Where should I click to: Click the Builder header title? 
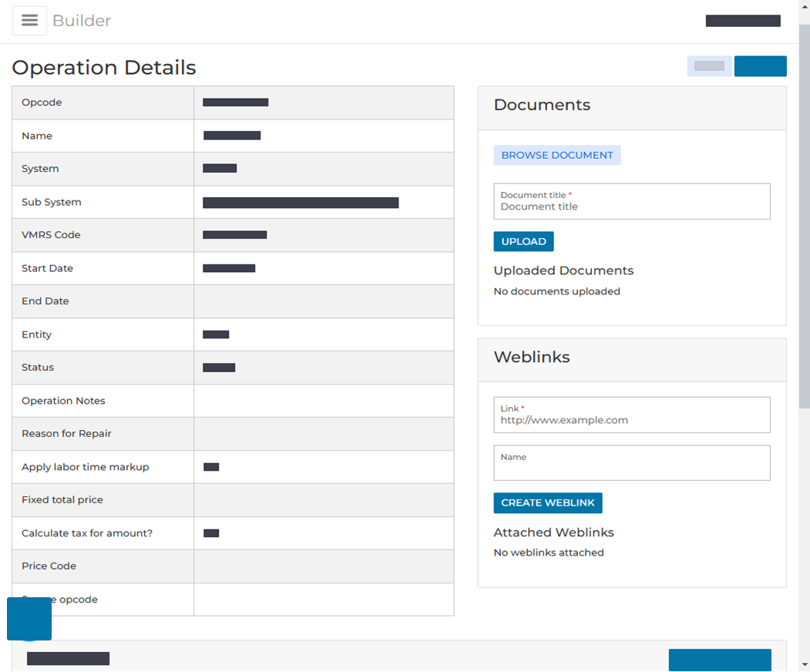tap(82, 21)
